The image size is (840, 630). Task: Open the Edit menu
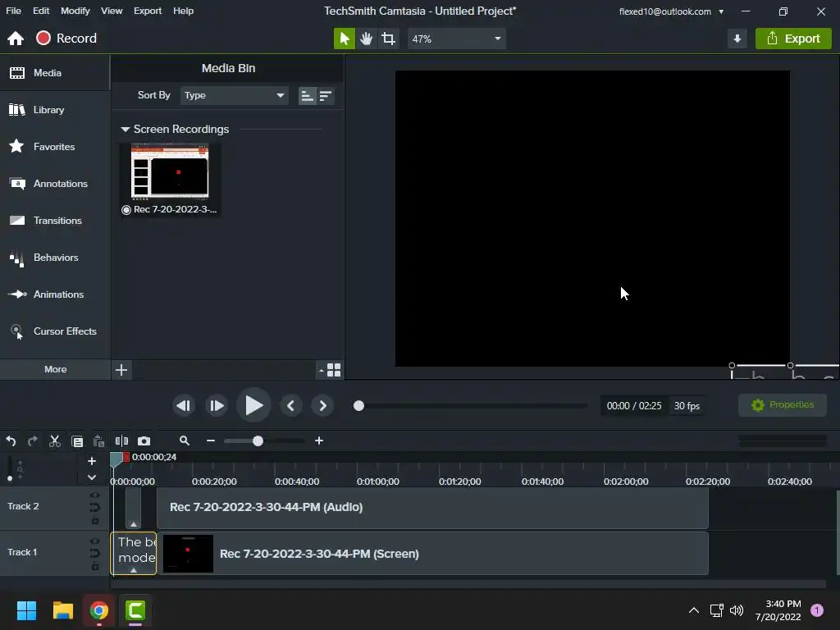click(x=41, y=11)
